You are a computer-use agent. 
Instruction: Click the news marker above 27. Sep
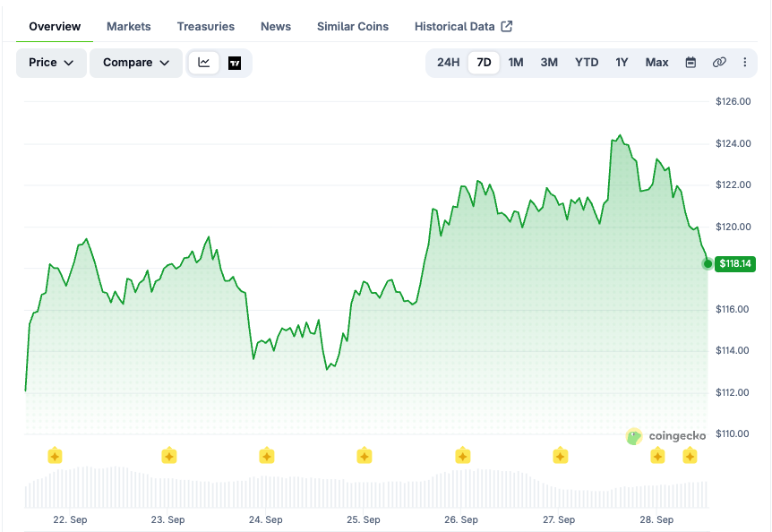point(561,456)
